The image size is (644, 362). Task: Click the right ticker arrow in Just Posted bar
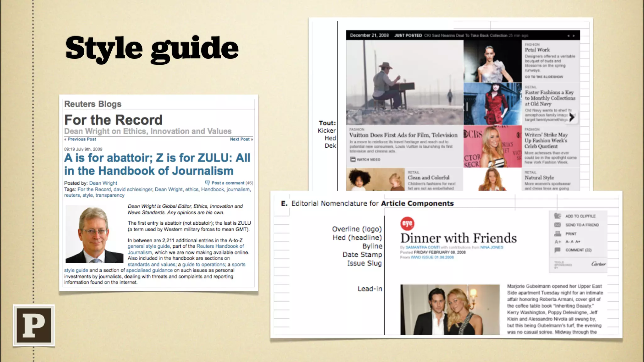click(574, 36)
